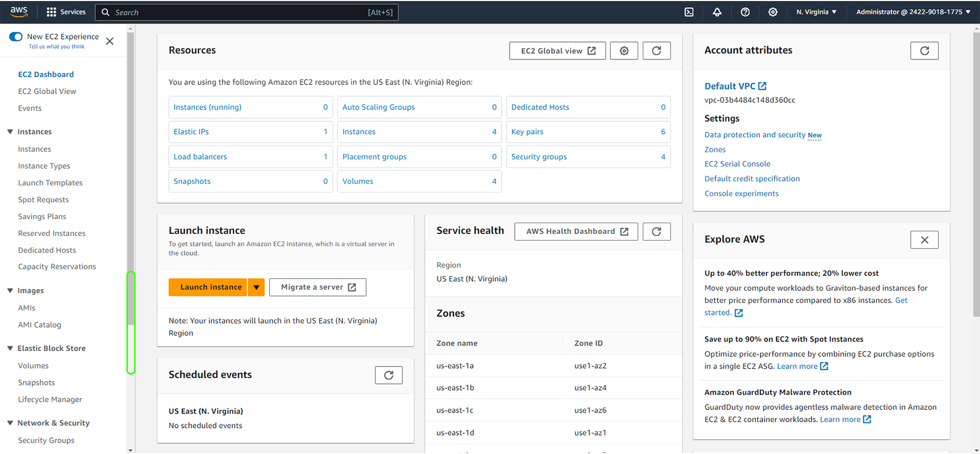Open Capacity Reservations in sidebar
This screenshot has height=454, width=980.
point(57,267)
